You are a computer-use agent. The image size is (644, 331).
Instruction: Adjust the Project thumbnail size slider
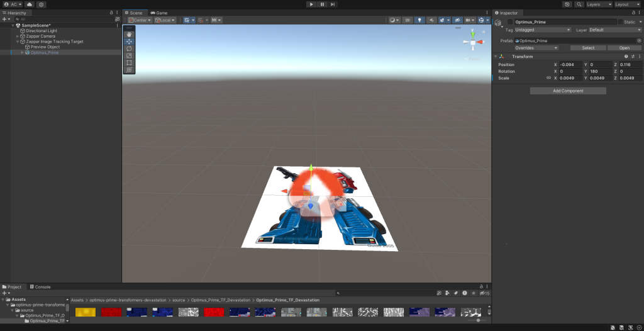click(x=478, y=320)
